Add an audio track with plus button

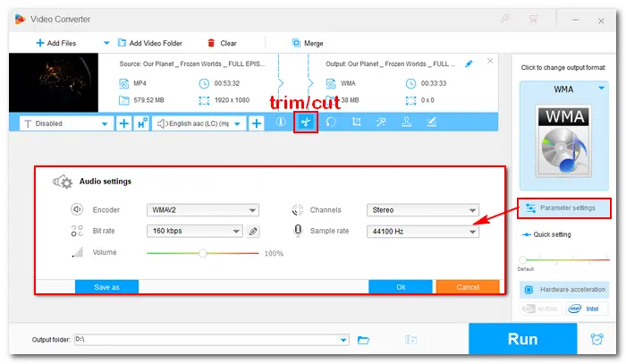(x=257, y=123)
